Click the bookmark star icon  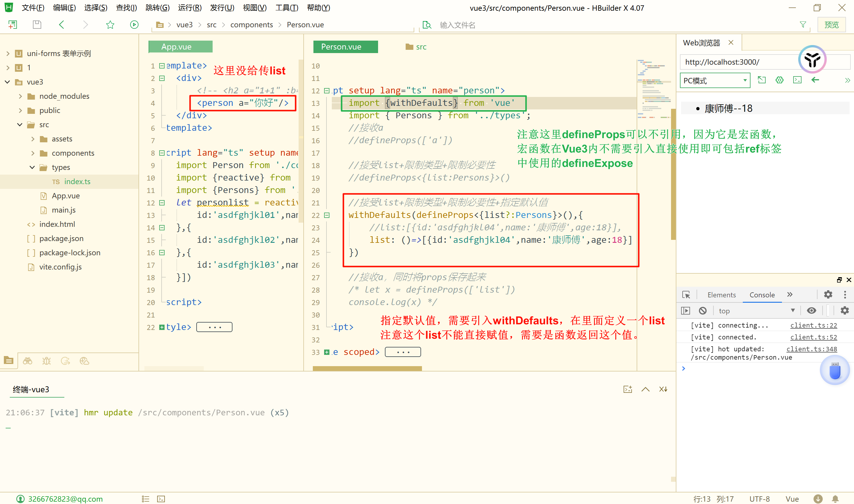point(110,24)
